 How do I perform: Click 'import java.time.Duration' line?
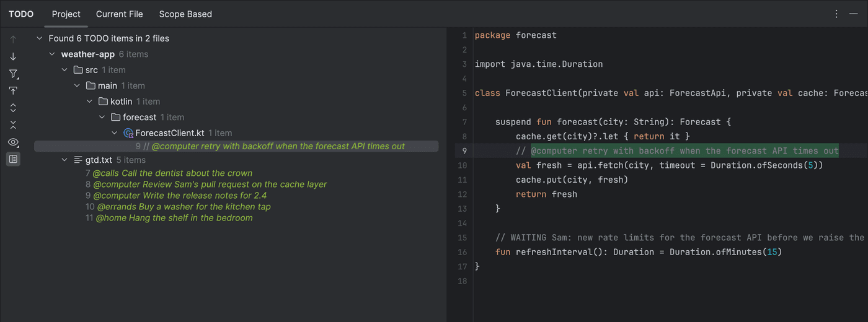click(539, 64)
